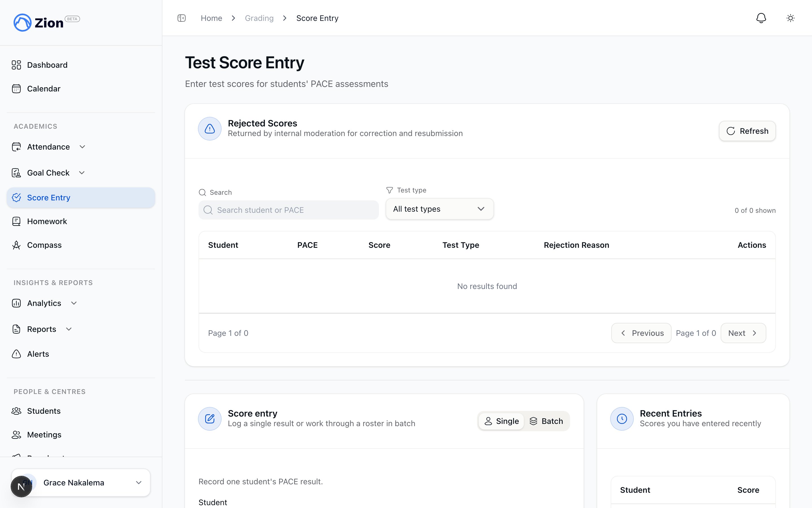Open Meetings in the sidebar
Image resolution: width=812 pixels, height=508 pixels.
coord(81,435)
